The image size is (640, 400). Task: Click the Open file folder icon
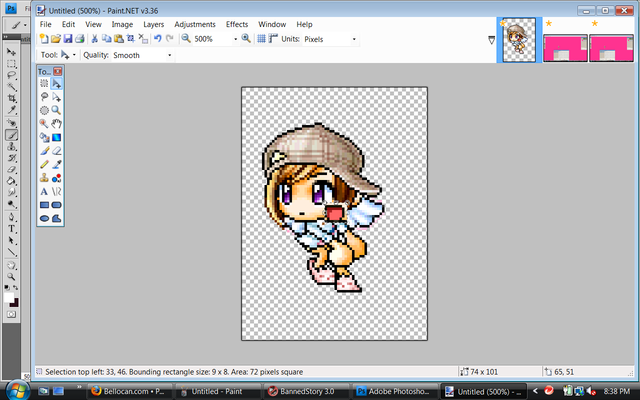(x=56, y=39)
